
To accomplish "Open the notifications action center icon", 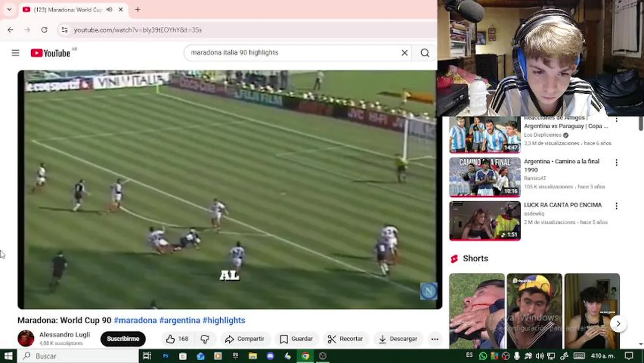I will pos(629,356).
